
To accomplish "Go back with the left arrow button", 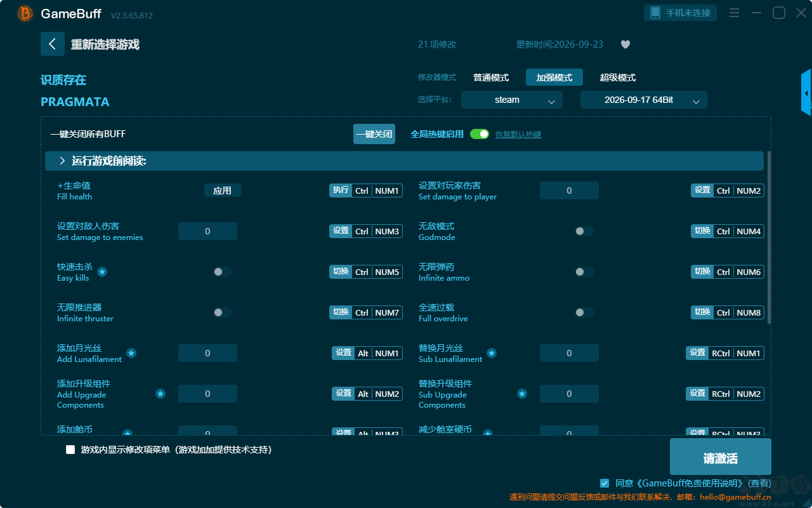I will tap(53, 44).
